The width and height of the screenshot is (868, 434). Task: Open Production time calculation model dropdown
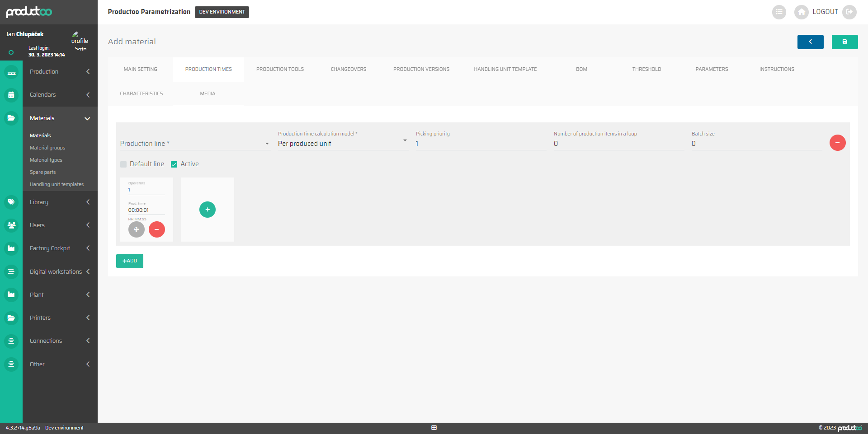click(x=342, y=144)
